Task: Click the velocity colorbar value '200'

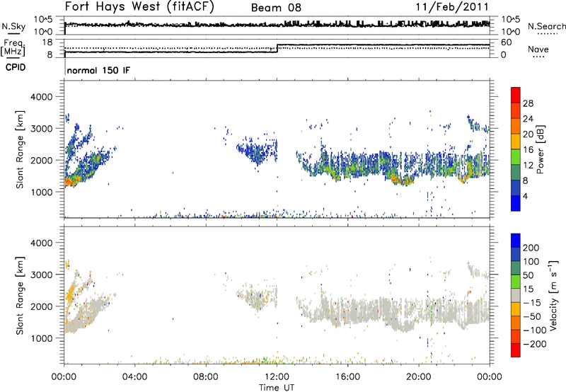Action: pyautogui.click(x=531, y=248)
